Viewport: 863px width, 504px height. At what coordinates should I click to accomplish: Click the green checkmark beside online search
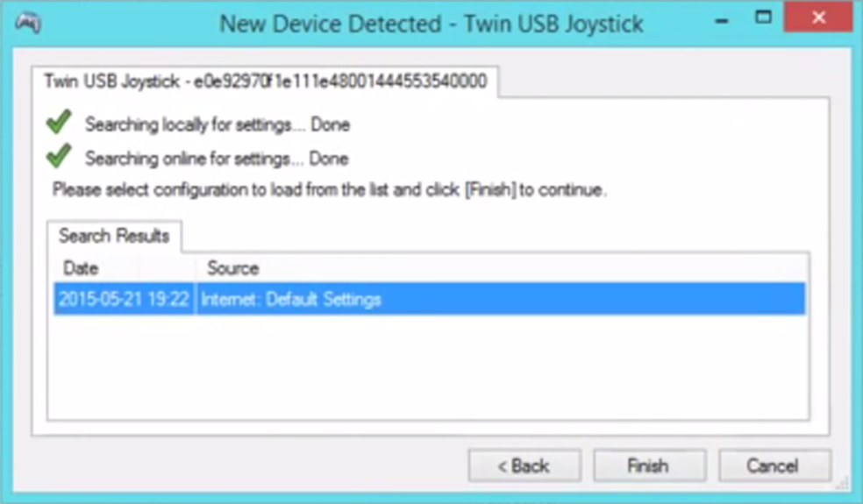coord(58,158)
